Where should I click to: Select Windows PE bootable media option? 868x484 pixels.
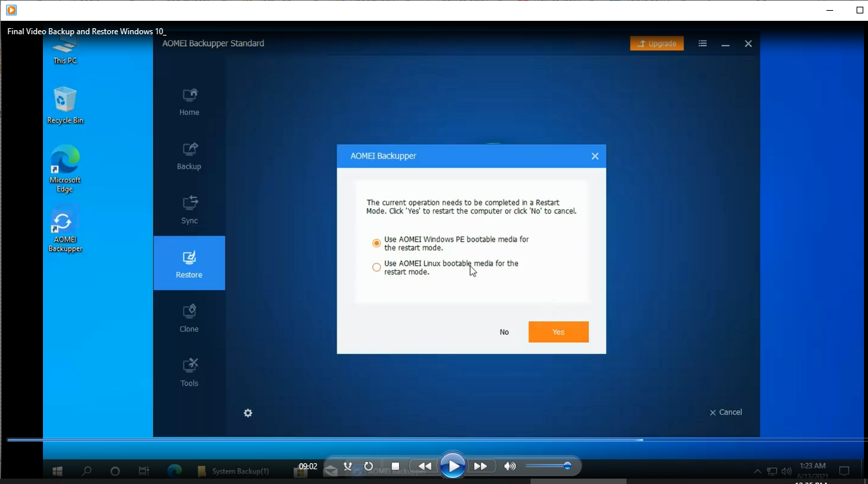click(376, 243)
